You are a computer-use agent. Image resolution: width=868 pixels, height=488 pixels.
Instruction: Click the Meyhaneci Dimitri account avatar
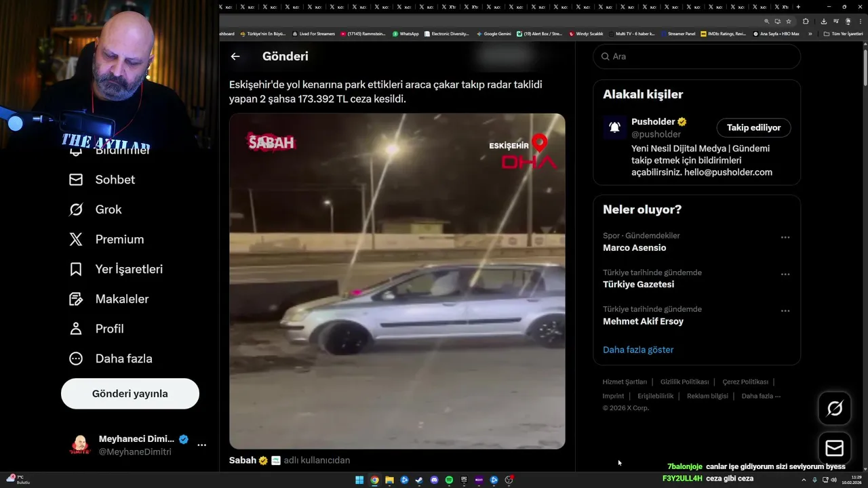click(80, 445)
